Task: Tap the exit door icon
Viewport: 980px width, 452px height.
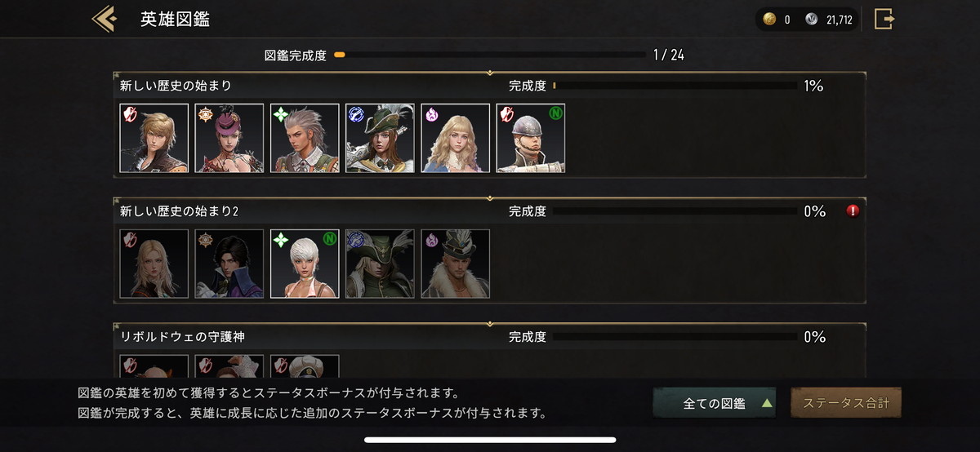Action: [x=884, y=19]
